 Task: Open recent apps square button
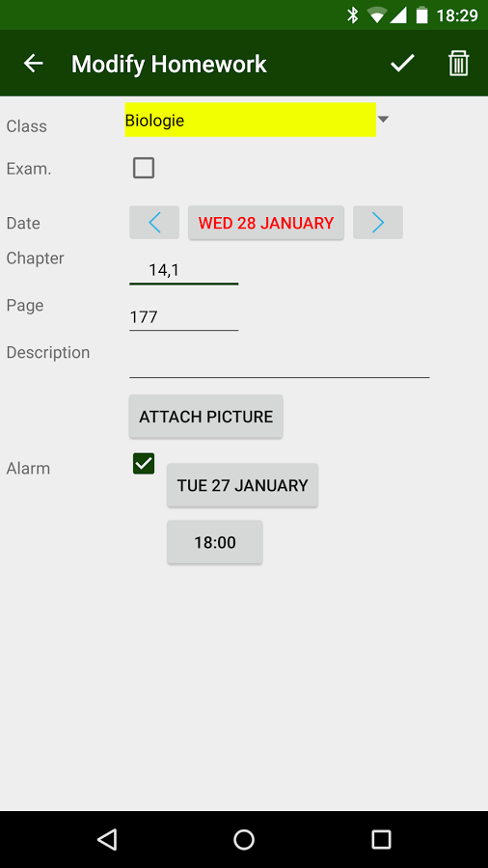click(x=381, y=839)
